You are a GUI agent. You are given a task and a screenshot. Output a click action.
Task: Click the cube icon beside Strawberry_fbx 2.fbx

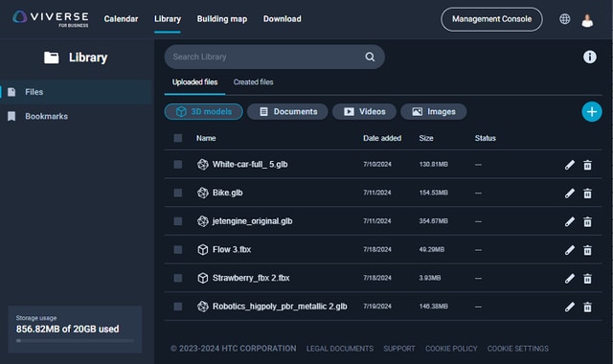click(x=202, y=278)
